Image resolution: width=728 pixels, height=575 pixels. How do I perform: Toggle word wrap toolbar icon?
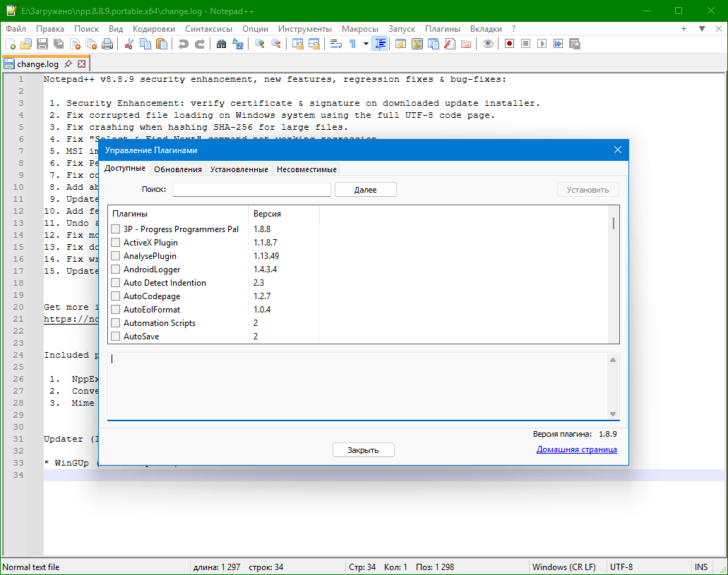336,44
